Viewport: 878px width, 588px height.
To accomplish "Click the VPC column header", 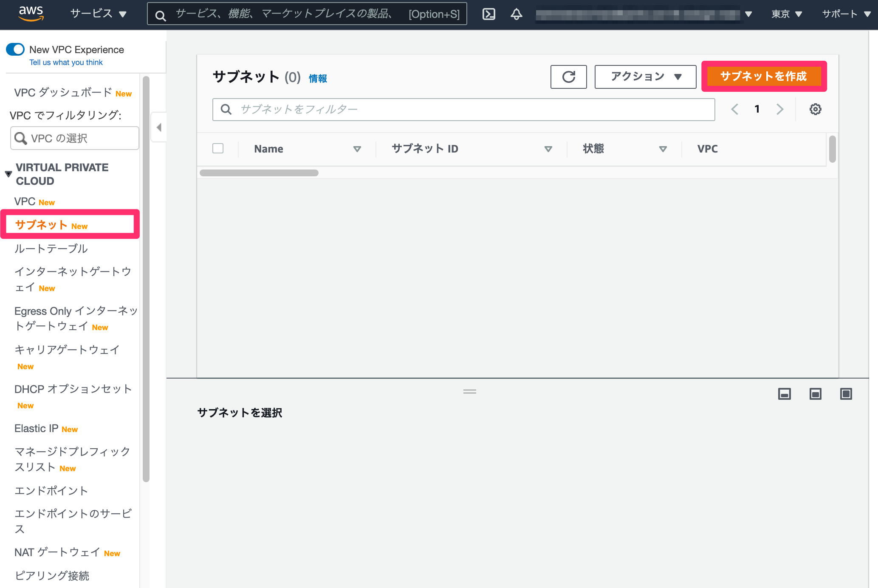I will [707, 149].
